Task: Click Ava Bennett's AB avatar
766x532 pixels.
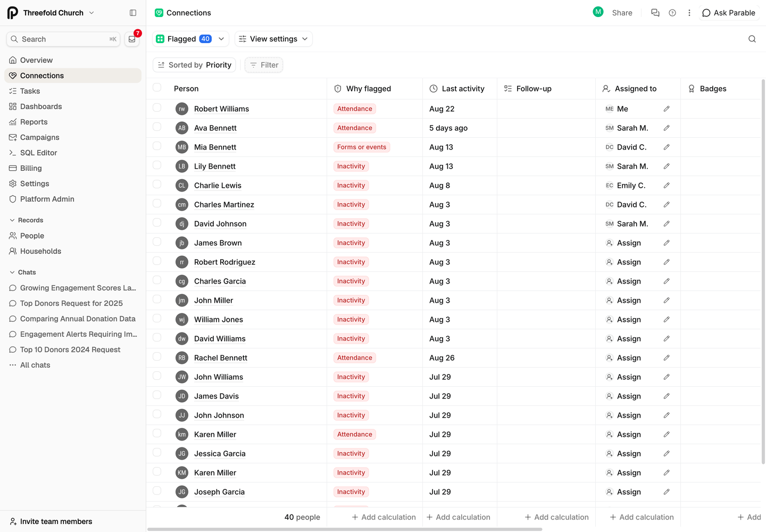Action: (182, 128)
